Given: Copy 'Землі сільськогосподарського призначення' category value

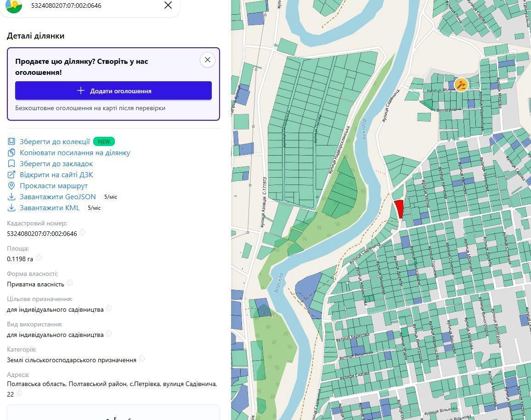Looking at the screenshot, I should click(141, 359).
